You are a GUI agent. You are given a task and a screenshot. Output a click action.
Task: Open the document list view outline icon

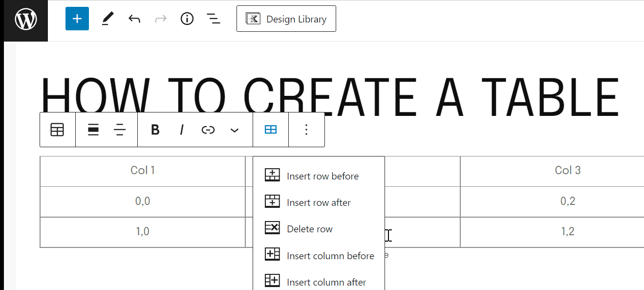[x=214, y=19]
